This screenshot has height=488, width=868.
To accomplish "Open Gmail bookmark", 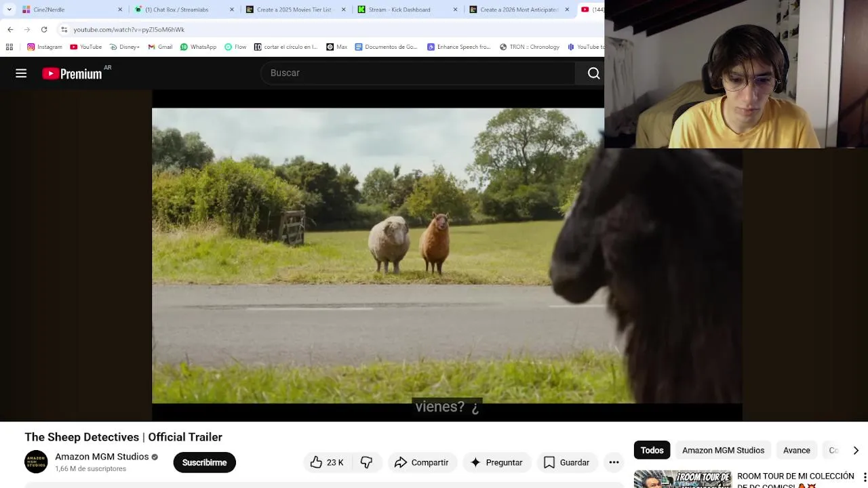I will tap(160, 47).
